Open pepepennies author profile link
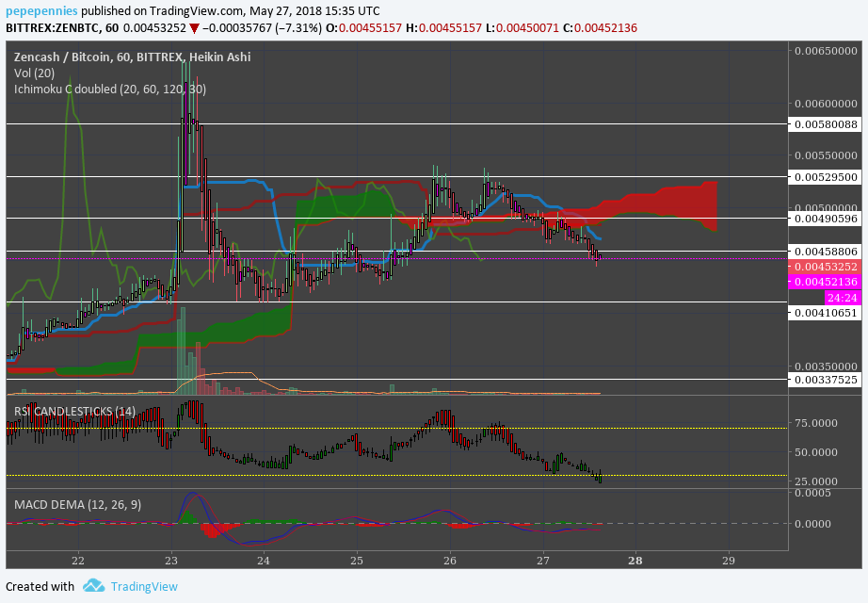The image size is (868, 603). tap(41, 11)
